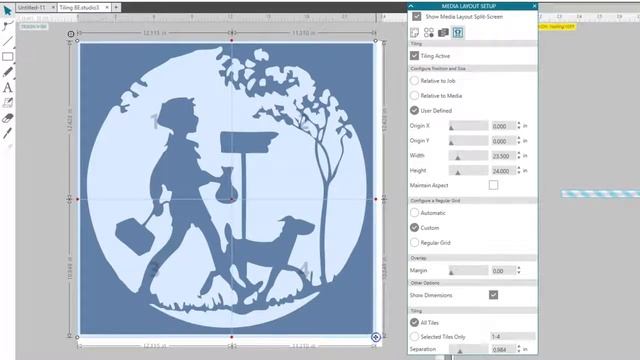Switch to the Untitled-11 tab
This screenshot has width=640, height=360.
point(32,7)
